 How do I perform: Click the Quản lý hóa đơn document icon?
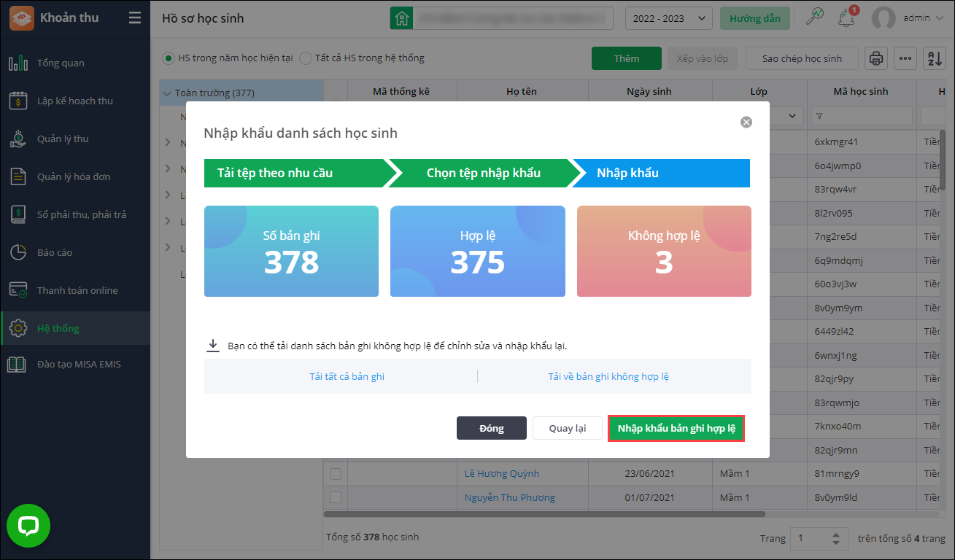point(18,176)
